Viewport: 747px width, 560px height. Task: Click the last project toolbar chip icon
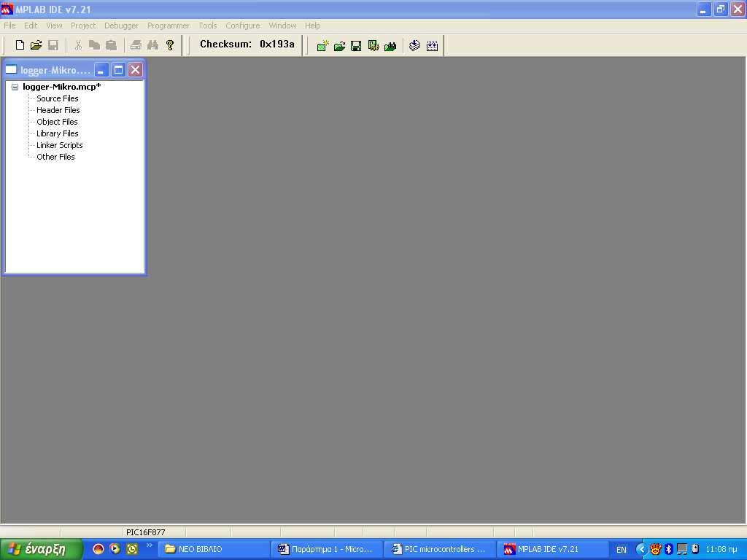pos(432,46)
